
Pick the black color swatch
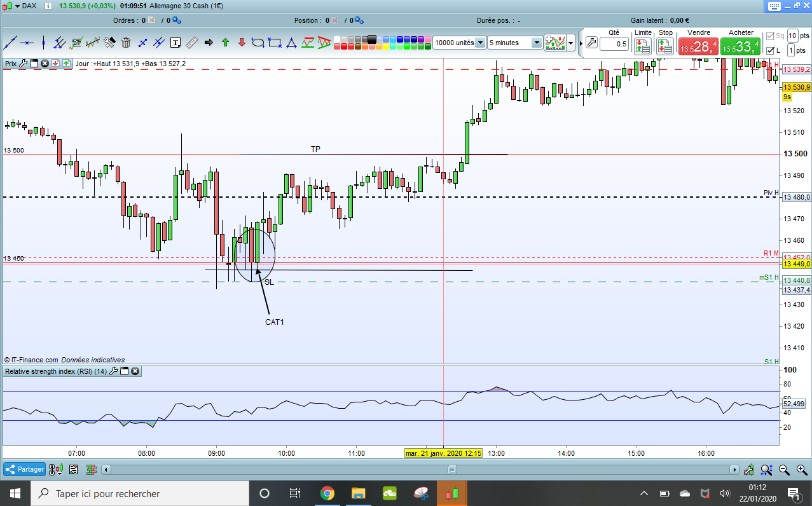coord(372,39)
